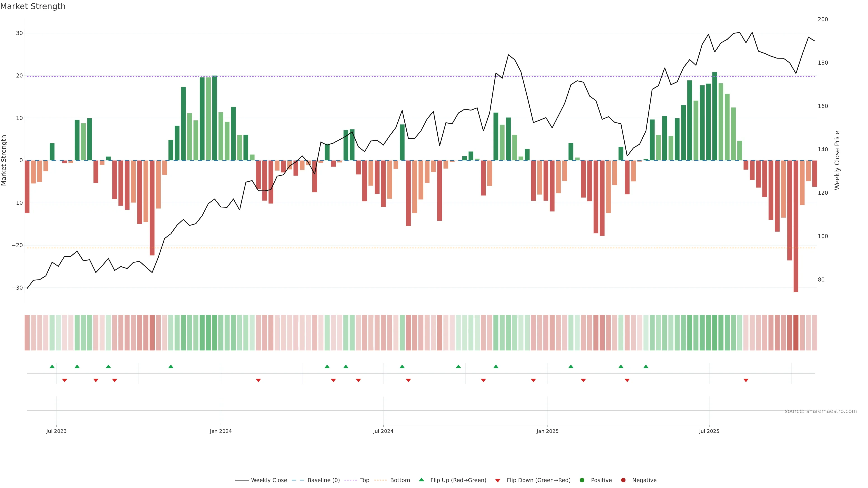
Task: Click the rightmost green flip-up triangle marker
Action: (646, 366)
